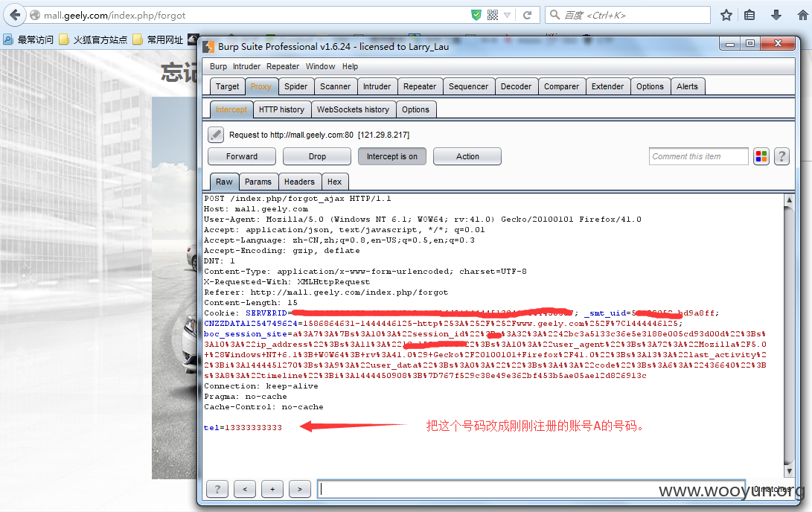Open the Repeater menu in menu bar
Image resolution: width=812 pixels, height=512 pixels.
pyautogui.click(x=283, y=66)
